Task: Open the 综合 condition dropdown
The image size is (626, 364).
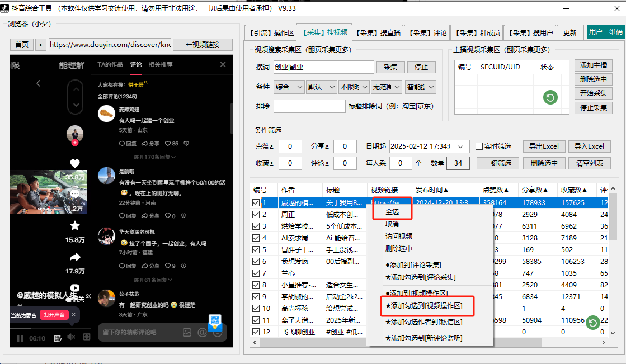Action: pyautogui.click(x=289, y=87)
